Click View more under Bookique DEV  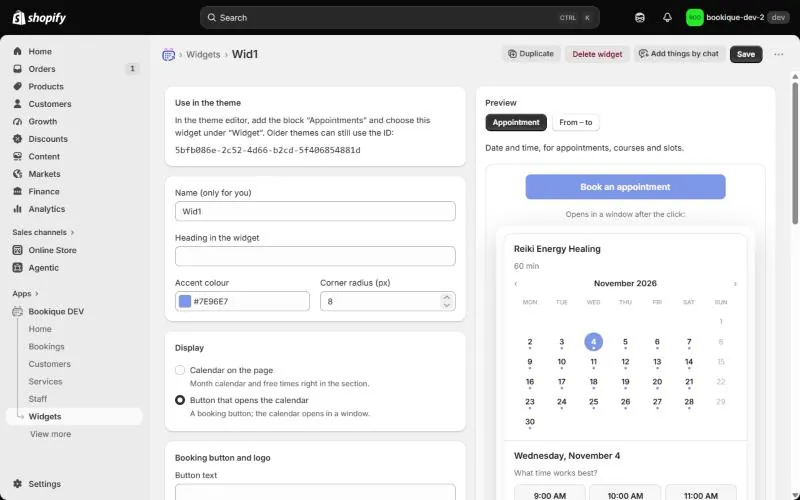coord(51,434)
